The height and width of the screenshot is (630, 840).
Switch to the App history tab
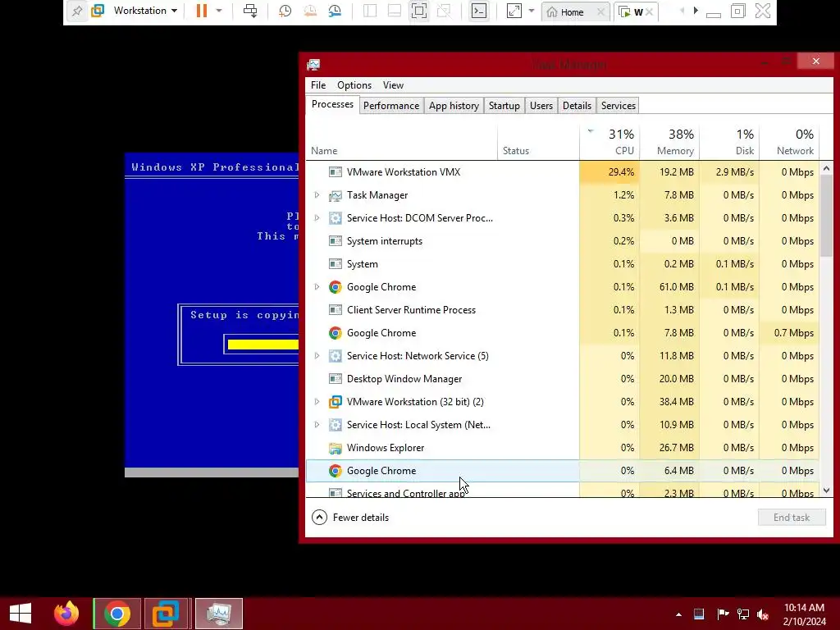(454, 106)
